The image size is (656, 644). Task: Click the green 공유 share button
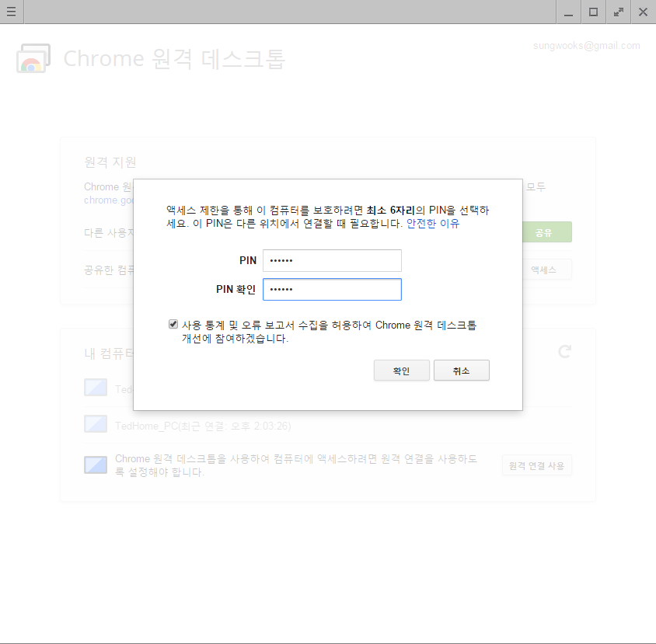coord(547,232)
